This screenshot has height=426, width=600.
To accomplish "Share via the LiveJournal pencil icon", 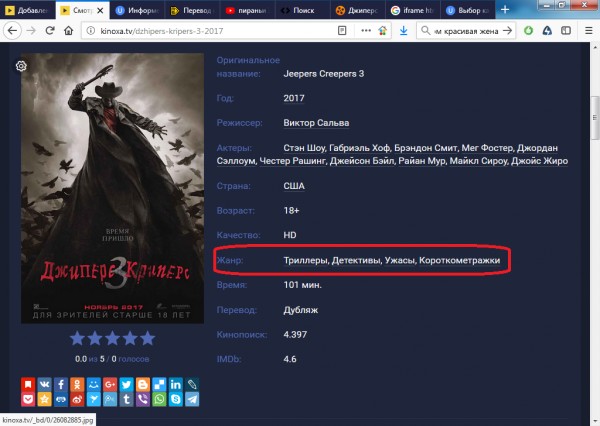I will (x=192, y=384).
